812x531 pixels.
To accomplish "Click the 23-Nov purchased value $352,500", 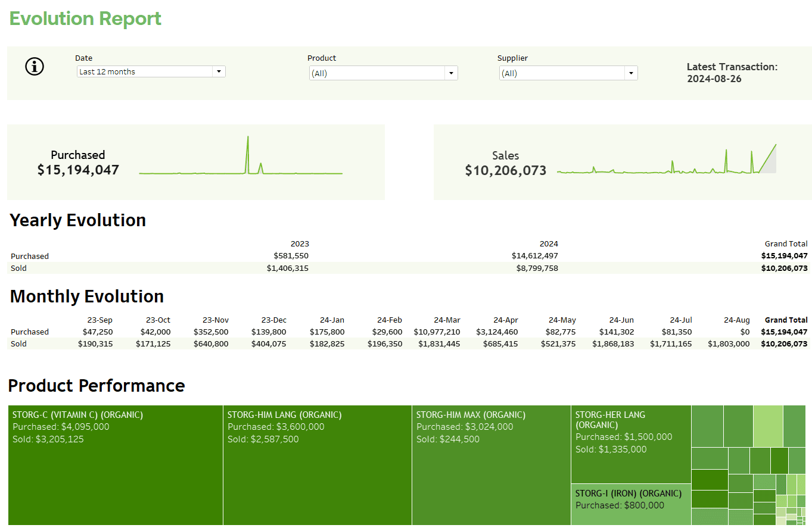I will (x=211, y=332).
